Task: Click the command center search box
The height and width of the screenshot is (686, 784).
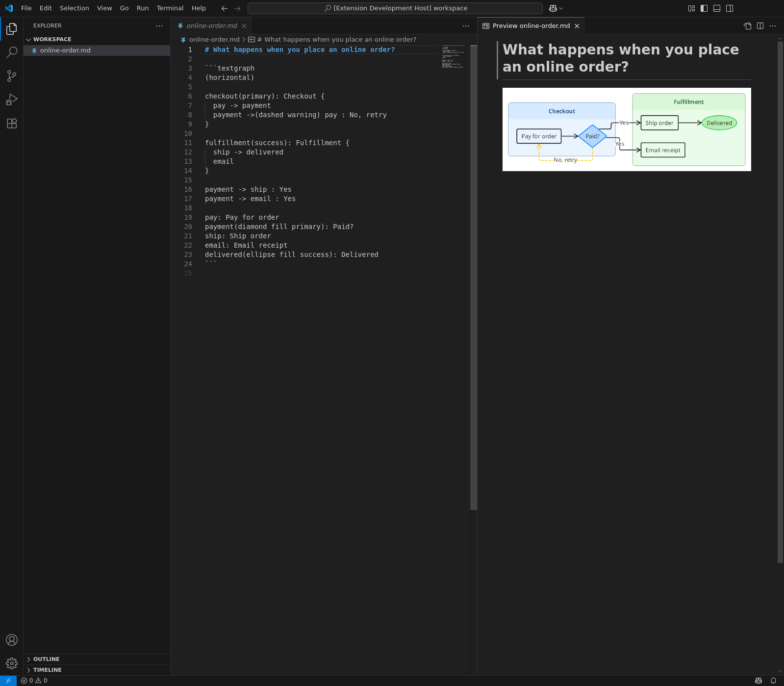Action: pyautogui.click(x=395, y=8)
